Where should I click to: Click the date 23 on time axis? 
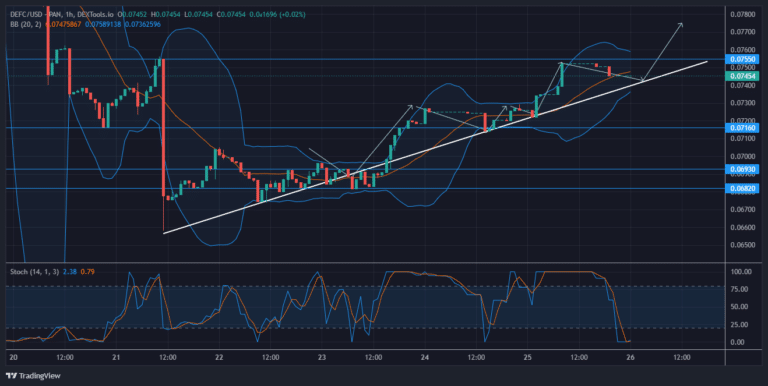[x=322, y=358]
